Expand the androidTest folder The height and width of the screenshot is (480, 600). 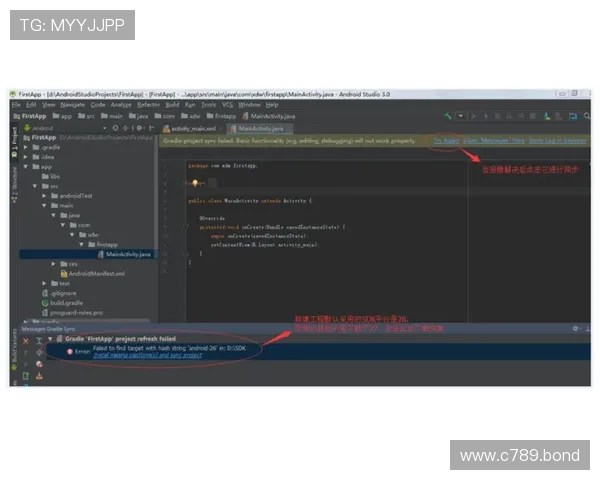44,196
